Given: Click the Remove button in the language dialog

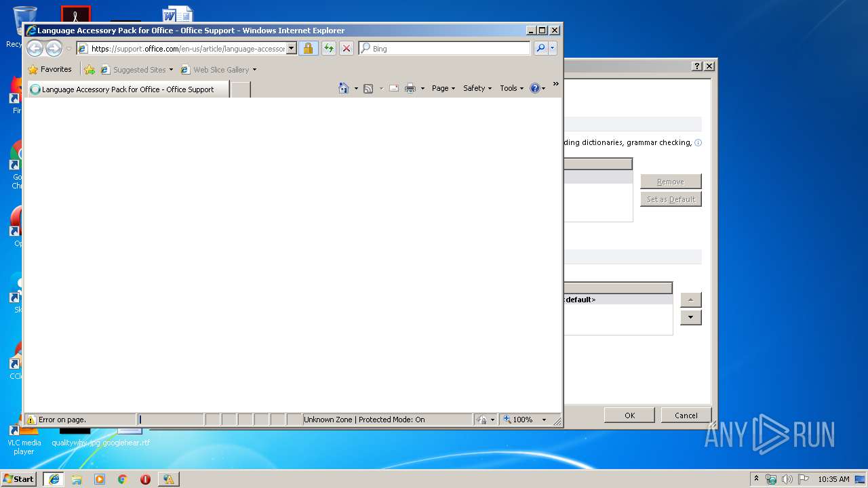Looking at the screenshot, I should click(671, 182).
